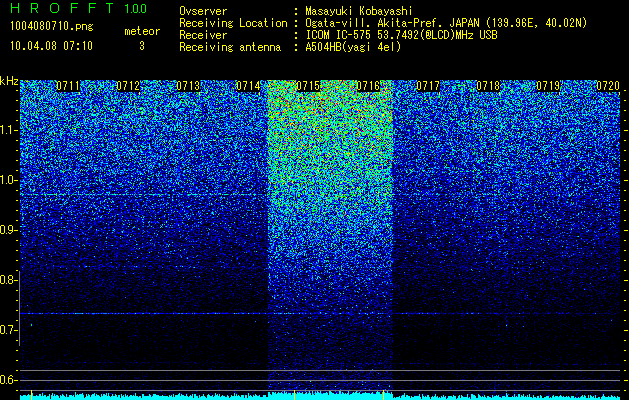The width and height of the screenshot is (629, 400).
Task: Click the meteor label
Action: [x=142, y=31]
